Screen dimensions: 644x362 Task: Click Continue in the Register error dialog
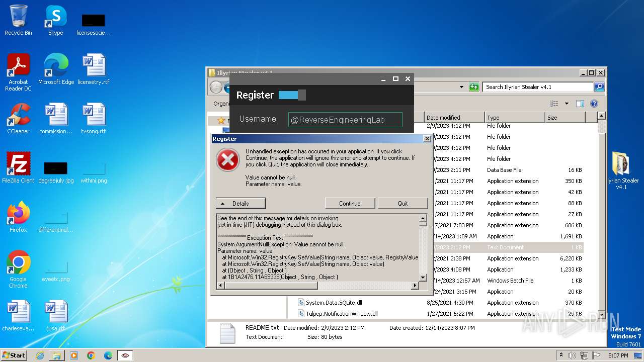point(350,204)
